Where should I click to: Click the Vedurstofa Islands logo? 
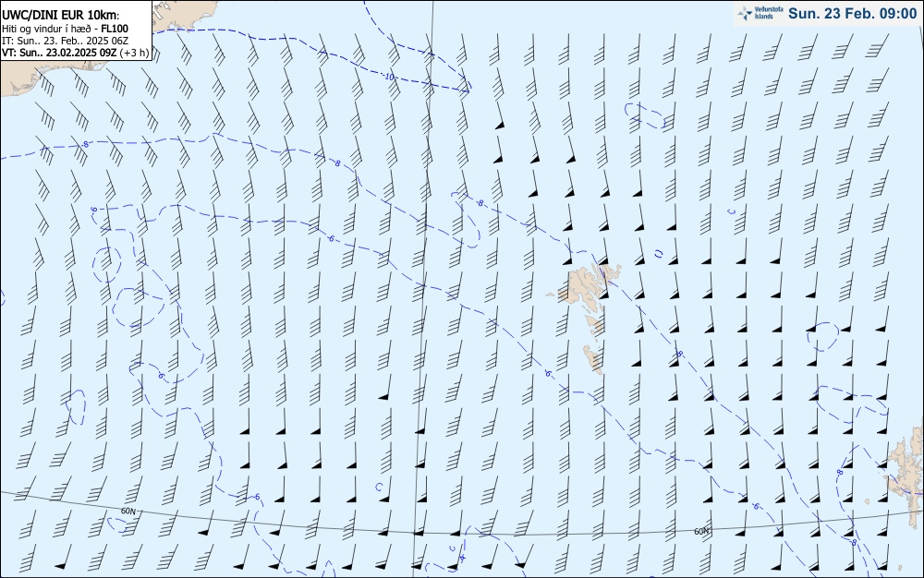coord(760,14)
